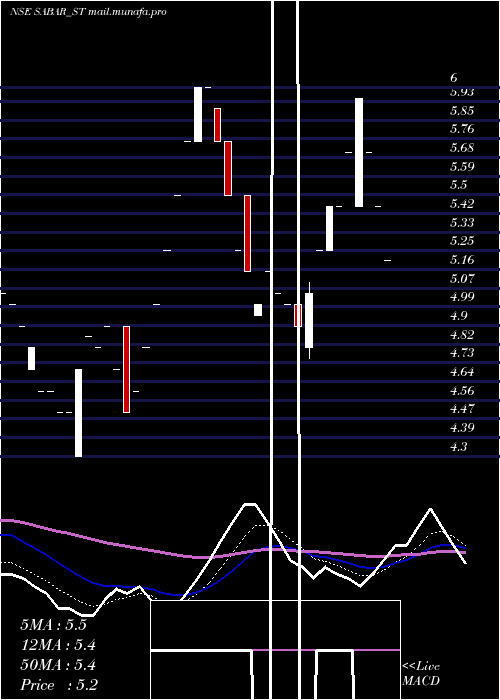Click the 5.59 price axis label

point(462,167)
